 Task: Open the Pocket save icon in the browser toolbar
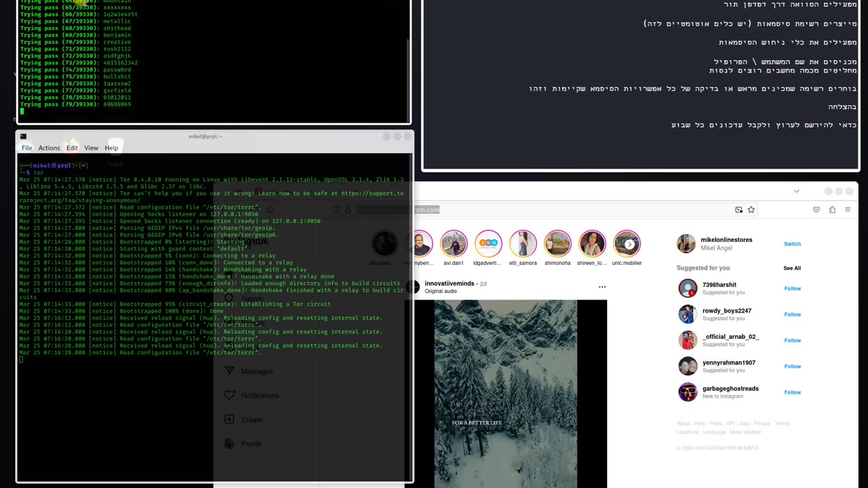816,210
